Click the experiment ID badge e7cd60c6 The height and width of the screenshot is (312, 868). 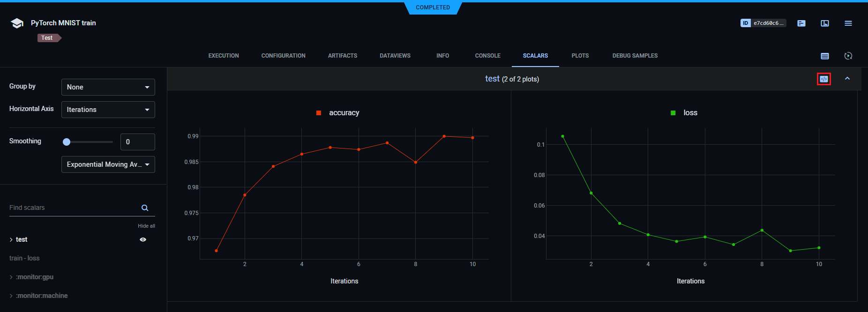click(x=763, y=23)
